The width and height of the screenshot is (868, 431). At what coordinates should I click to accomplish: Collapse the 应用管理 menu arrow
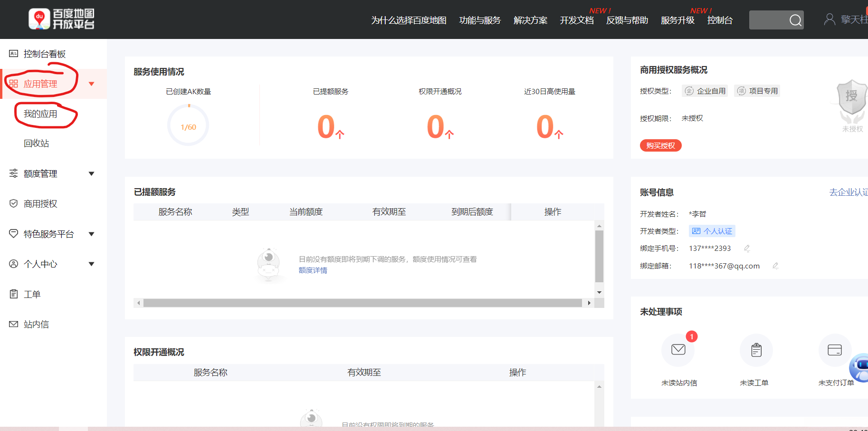(92, 84)
